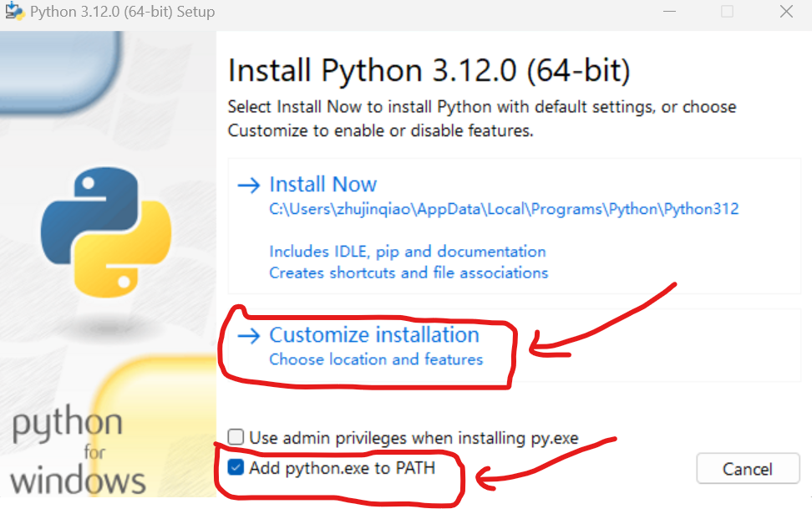Image resolution: width=812 pixels, height=509 pixels.
Task: Click Creates shortcuts and file associations text
Action: (x=408, y=272)
